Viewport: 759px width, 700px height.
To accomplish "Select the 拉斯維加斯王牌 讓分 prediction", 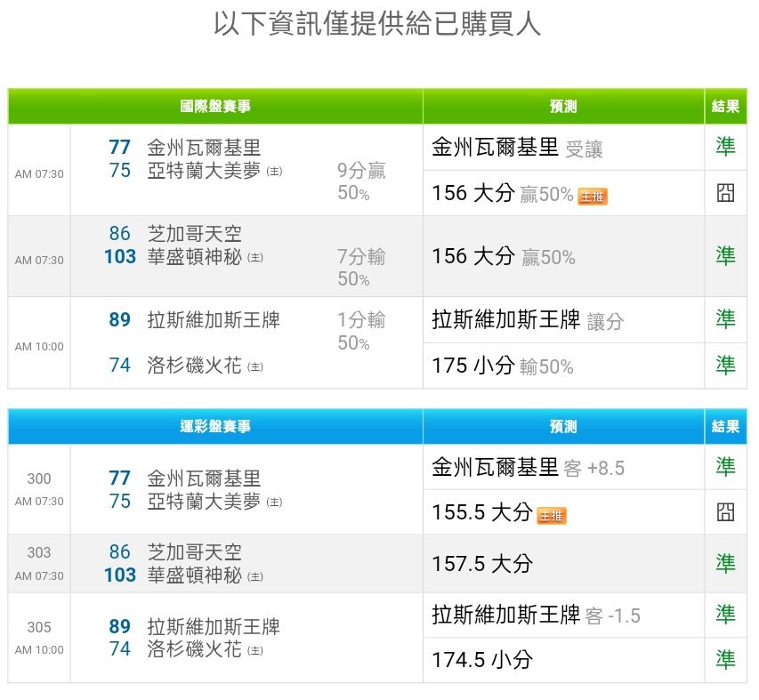I will pyautogui.click(x=528, y=320).
